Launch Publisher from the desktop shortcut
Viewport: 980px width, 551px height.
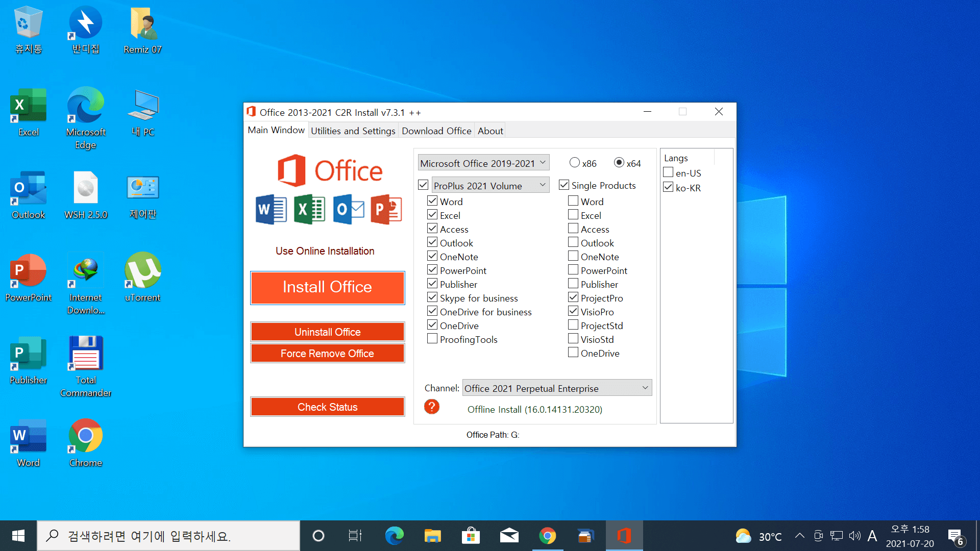pos(29,360)
